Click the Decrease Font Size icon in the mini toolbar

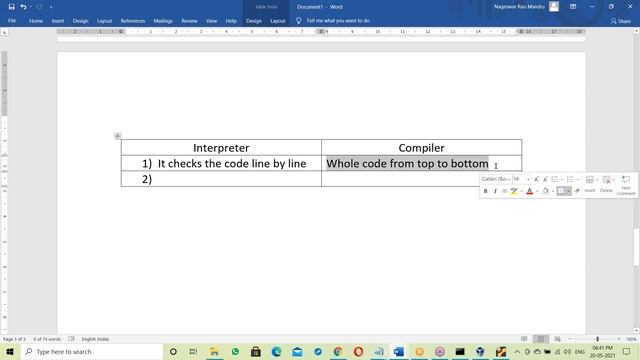tap(545, 179)
